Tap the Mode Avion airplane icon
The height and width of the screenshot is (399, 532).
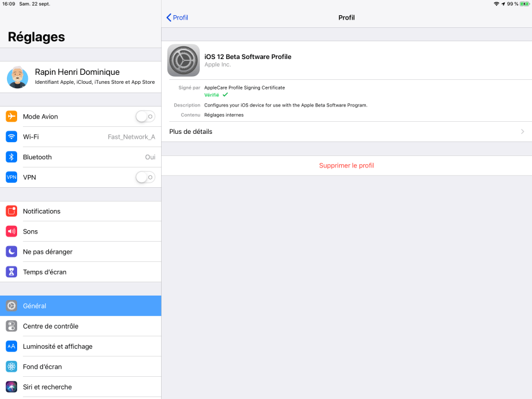tap(11, 116)
